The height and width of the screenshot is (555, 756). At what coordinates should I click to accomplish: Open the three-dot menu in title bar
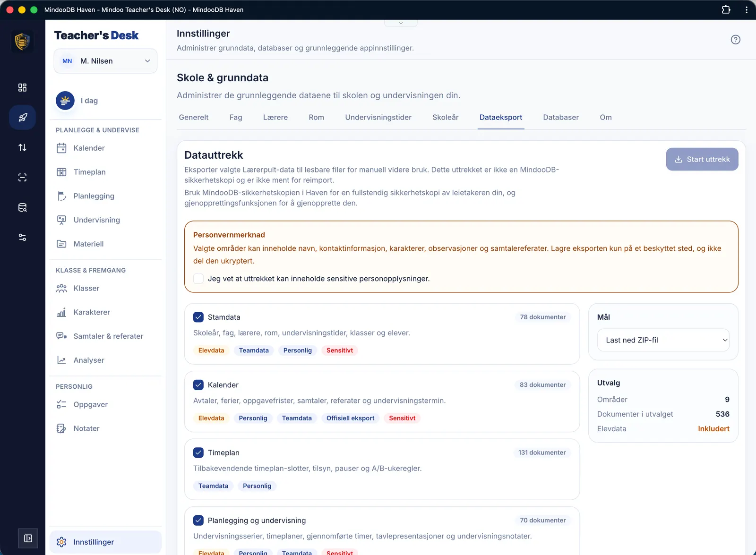[747, 9]
